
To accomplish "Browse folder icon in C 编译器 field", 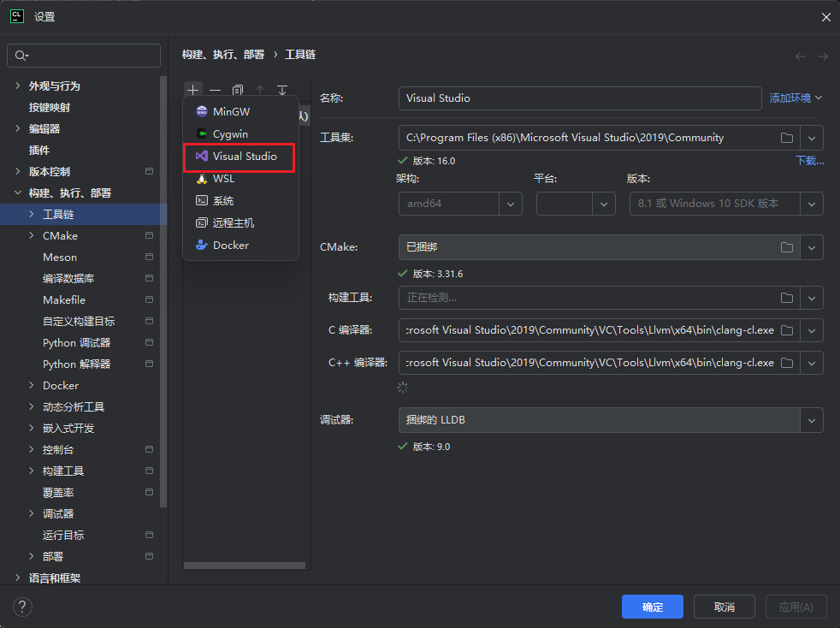I will point(787,330).
